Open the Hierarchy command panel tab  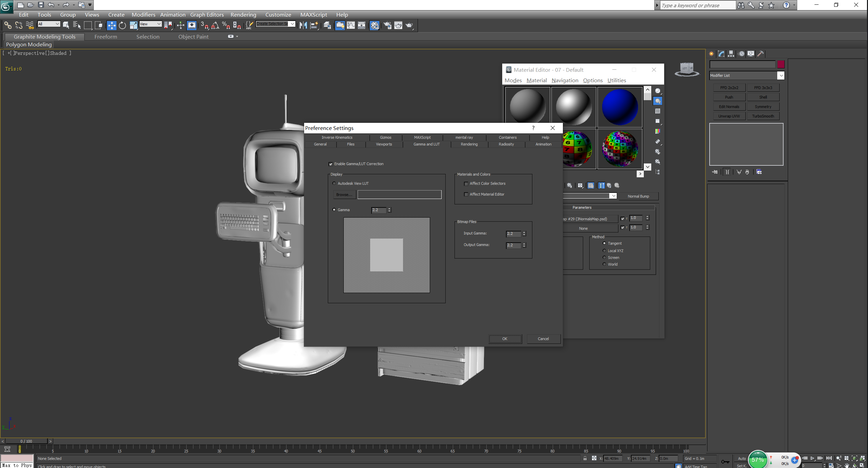point(731,54)
